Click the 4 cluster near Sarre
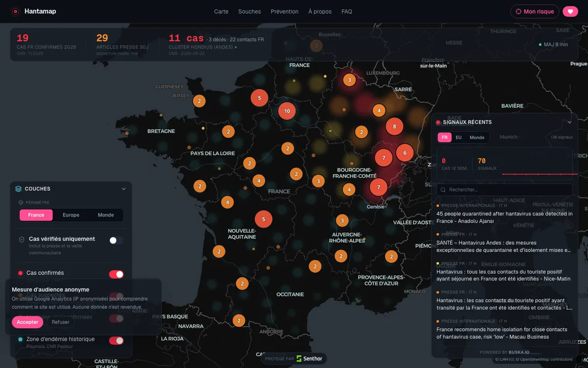This screenshot has height=368, width=588. [x=379, y=111]
